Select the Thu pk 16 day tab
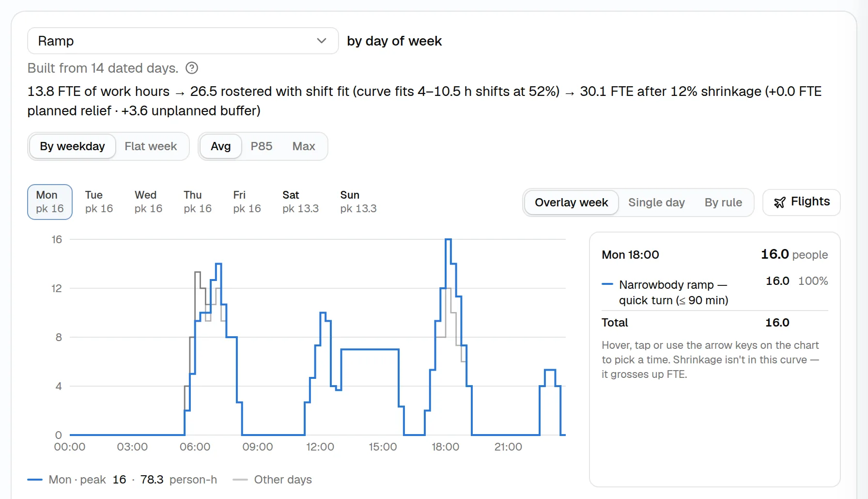Viewport: 868px width, 499px height. 198,202
